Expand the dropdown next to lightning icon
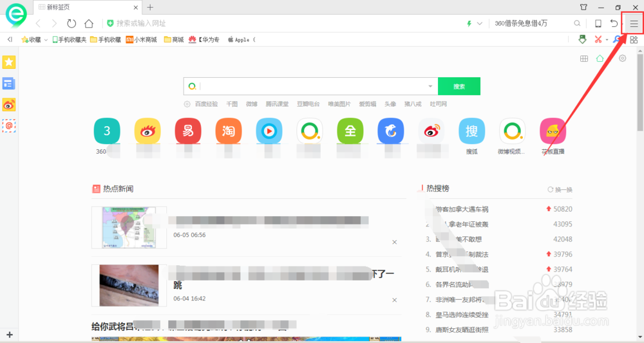 pos(479,23)
